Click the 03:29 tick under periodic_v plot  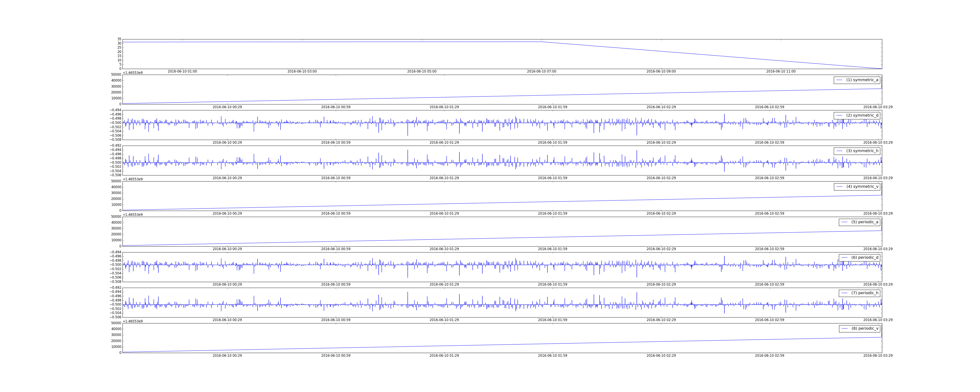click(x=878, y=356)
